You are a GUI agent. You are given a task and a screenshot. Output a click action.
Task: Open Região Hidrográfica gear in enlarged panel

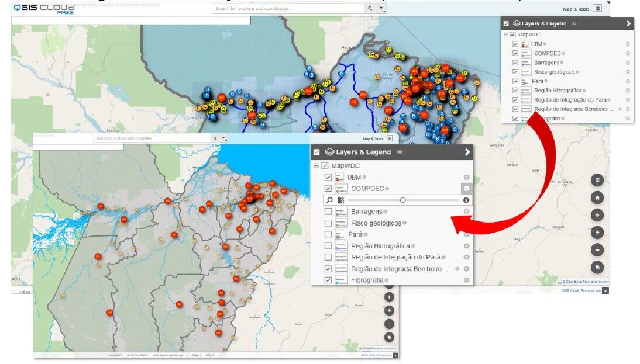pos(466,246)
